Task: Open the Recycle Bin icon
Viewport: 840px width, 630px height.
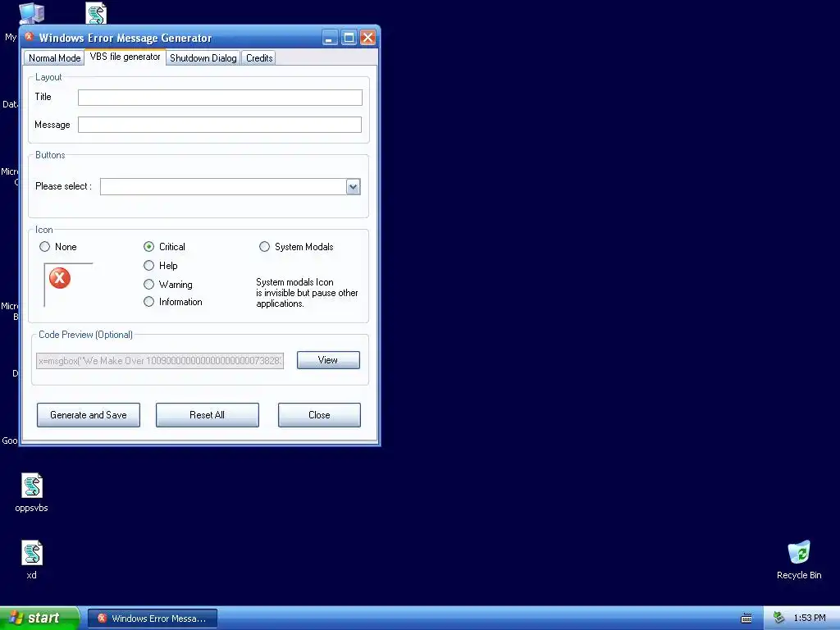Action: pos(799,553)
